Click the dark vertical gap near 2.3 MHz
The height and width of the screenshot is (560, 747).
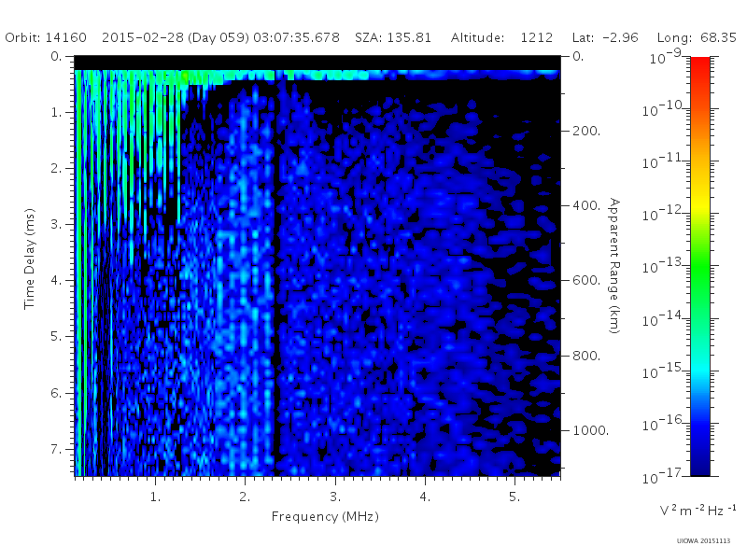pos(274,286)
